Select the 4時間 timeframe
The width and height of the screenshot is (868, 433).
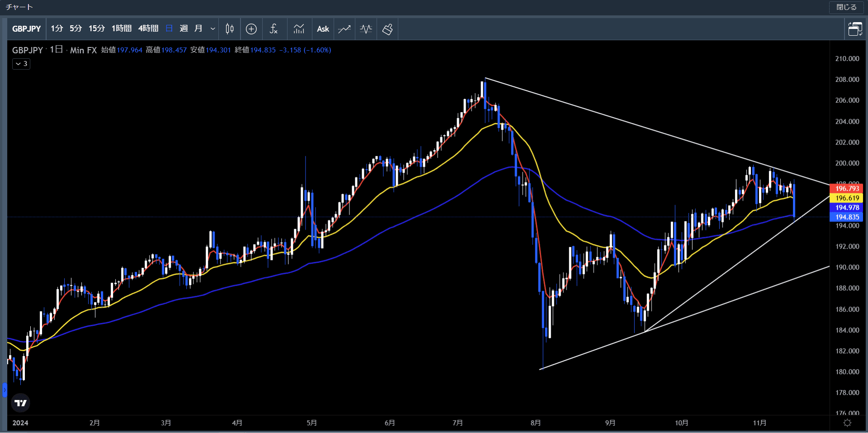(148, 29)
